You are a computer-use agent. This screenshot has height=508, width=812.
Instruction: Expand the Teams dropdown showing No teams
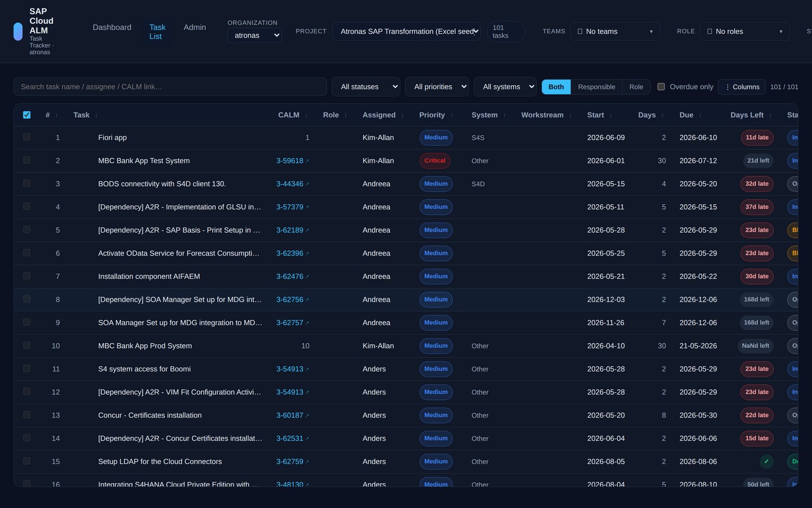[x=615, y=31]
